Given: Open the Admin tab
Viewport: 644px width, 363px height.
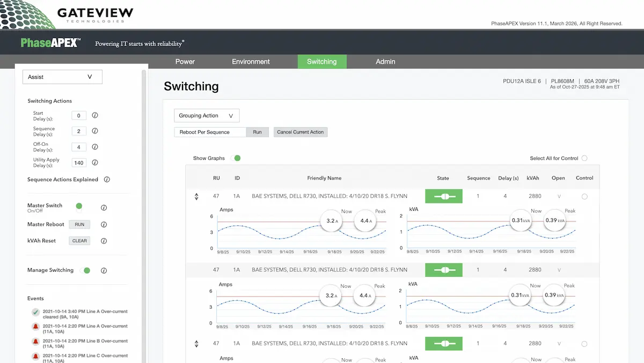Looking at the screenshot, I should point(385,62).
